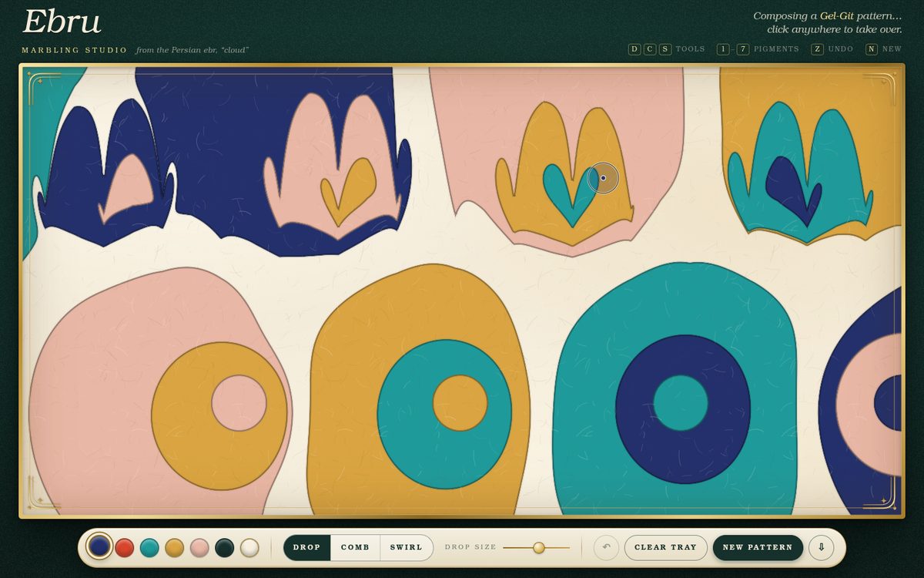The image size is (924, 578).
Task: Click the N key hint beside New
Action: click(x=871, y=49)
